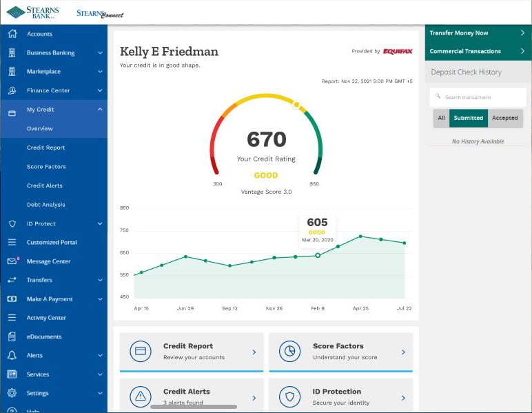Click the Alerts bell icon
532x413 pixels.
tap(12, 355)
